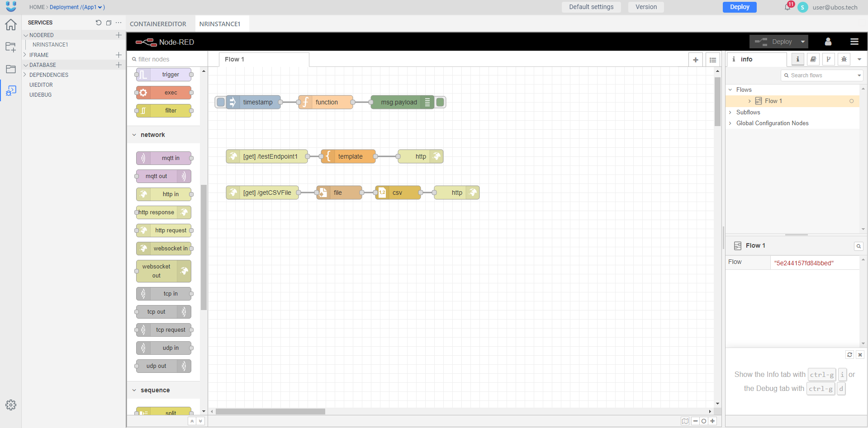The height and width of the screenshot is (428, 868).
Task: Refresh the tip in the tips box
Action: [850, 355]
